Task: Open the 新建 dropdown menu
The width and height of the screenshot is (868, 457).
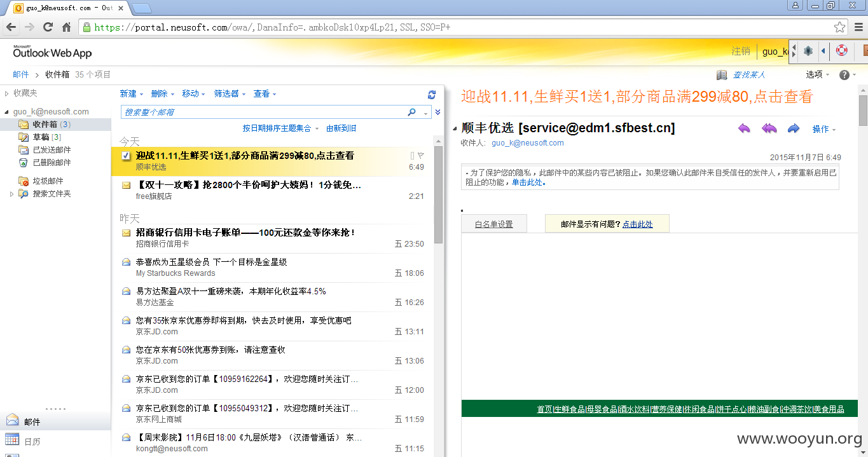Action: tap(132, 94)
